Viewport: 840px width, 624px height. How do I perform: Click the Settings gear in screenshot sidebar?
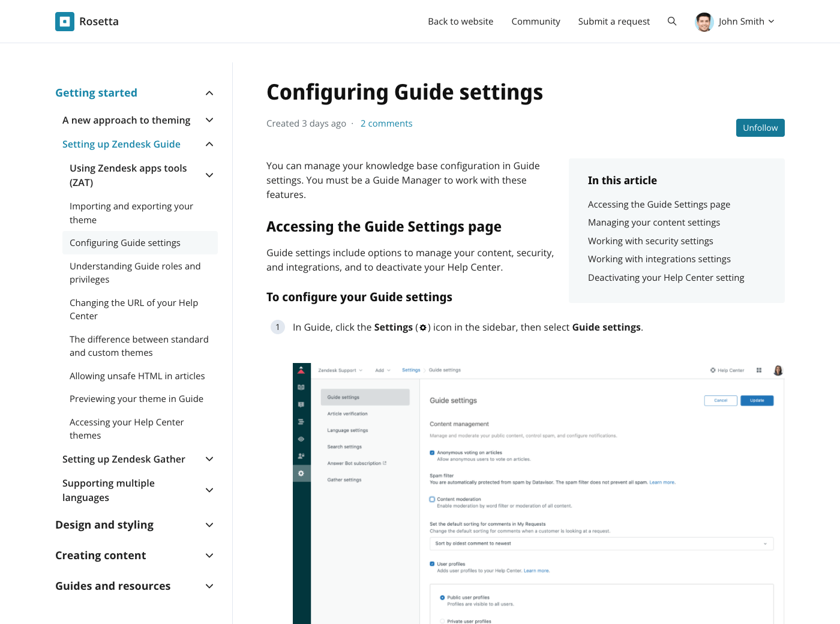[x=301, y=473]
